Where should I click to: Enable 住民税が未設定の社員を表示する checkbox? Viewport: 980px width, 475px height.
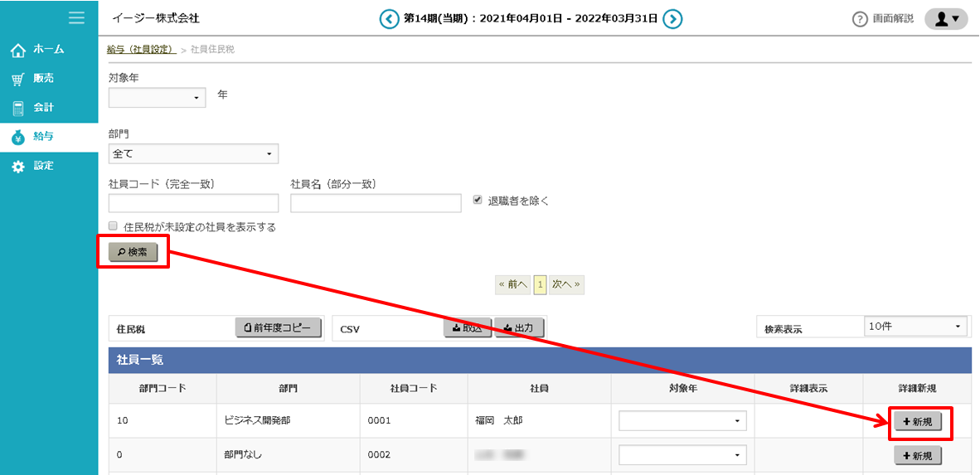(114, 226)
